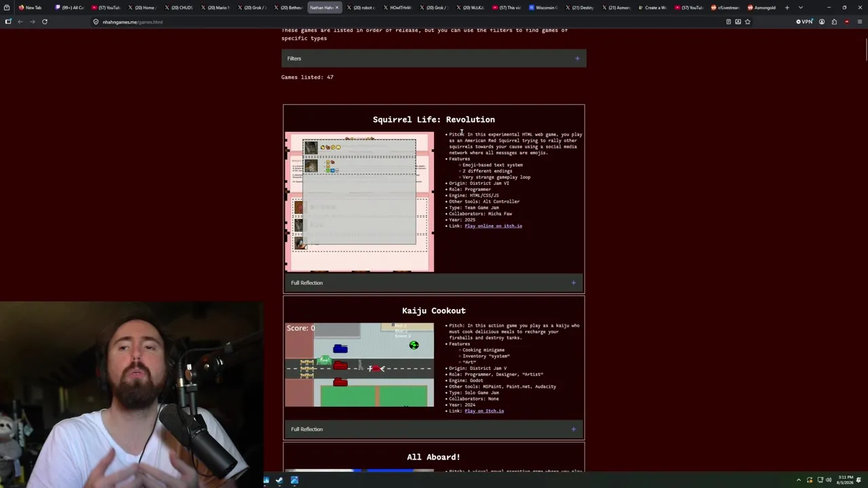This screenshot has height=488, width=868.
Task: Switch to the Asmongold Reddit tab
Action: click(x=762, y=7)
